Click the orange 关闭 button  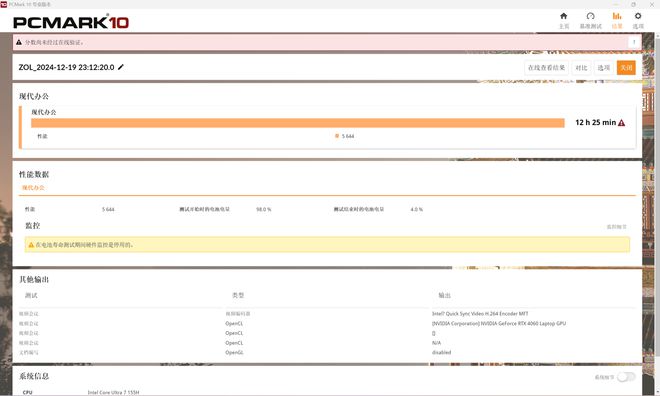(626, 68)
